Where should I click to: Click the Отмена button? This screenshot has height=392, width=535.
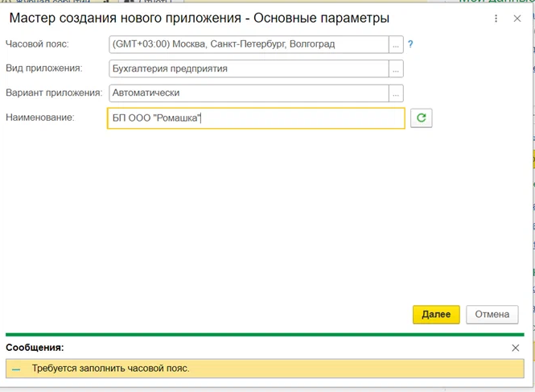pyautogui.click(x=492, y=315)
